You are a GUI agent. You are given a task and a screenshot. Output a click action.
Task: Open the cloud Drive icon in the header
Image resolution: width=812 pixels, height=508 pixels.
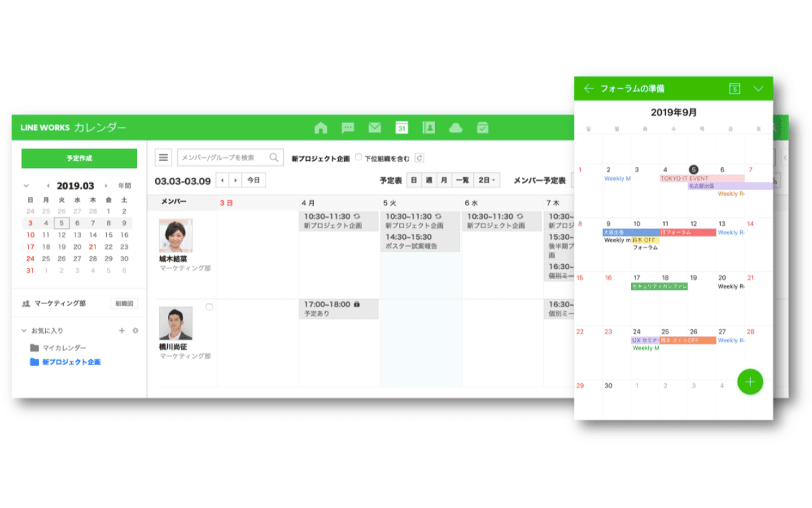455,128
